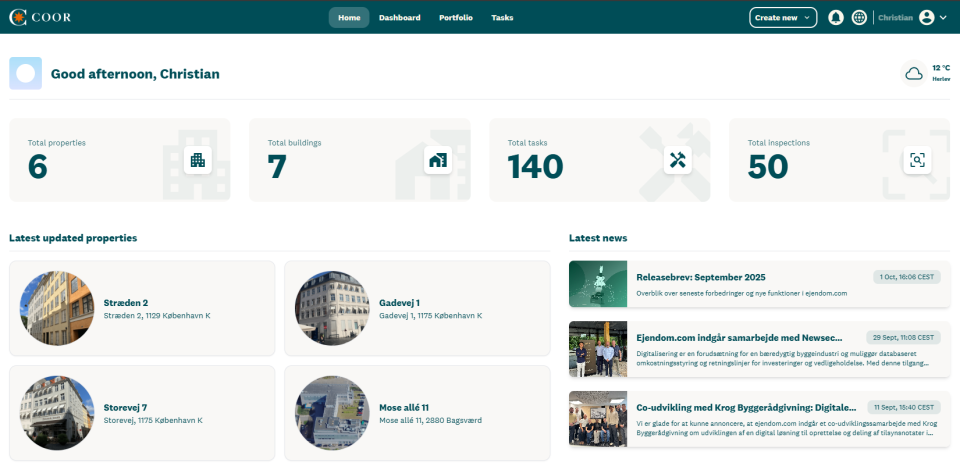The image size is (960, 466).
Task: Click the Gadevej 1 property photo
Action: click(332, 308)
